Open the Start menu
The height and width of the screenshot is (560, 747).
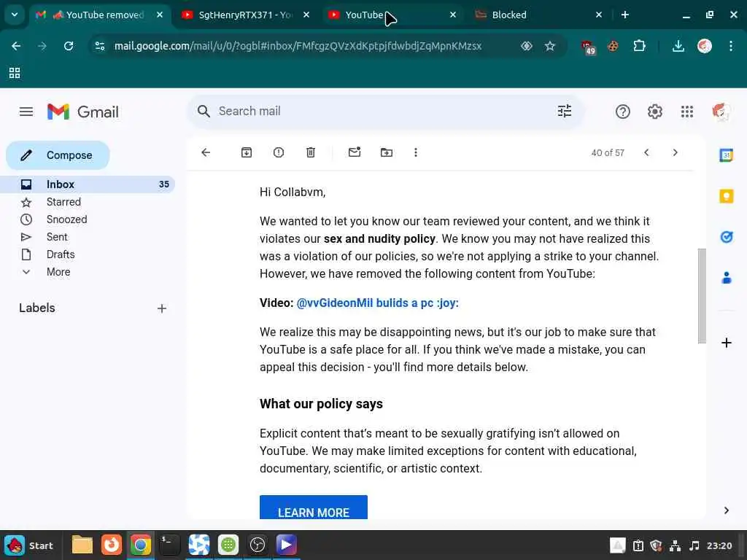pyautogui.click(x=29, y=545)
